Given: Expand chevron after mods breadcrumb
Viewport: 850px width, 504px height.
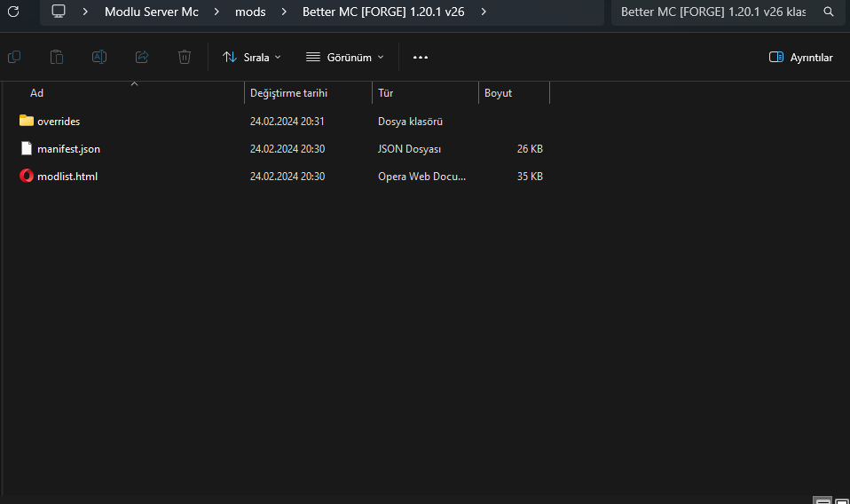Looking at the screenshot, I should 284,12.
